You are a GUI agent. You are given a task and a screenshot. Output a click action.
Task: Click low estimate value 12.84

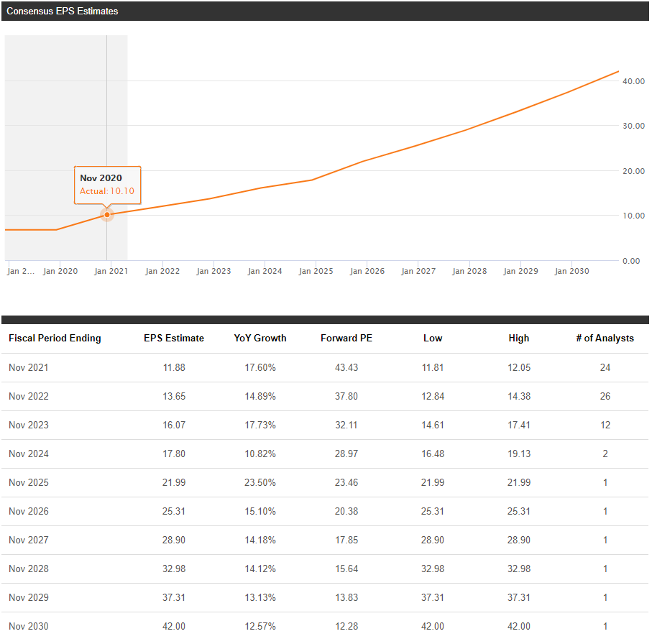coord(433,396)
